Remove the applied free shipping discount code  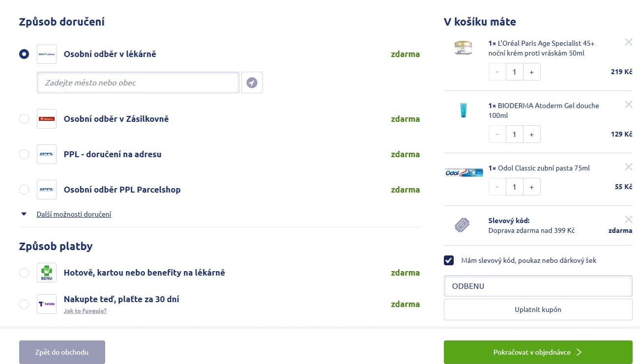tap(628, 220)
